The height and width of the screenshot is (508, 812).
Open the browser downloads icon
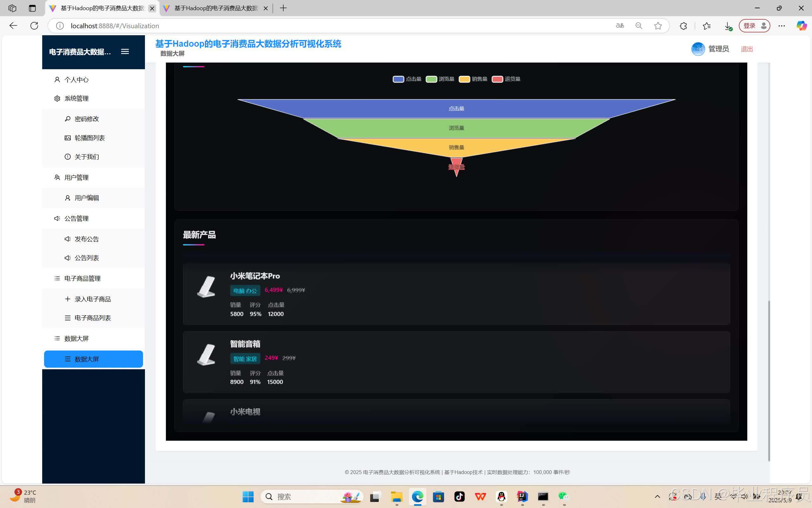[728, 26]
